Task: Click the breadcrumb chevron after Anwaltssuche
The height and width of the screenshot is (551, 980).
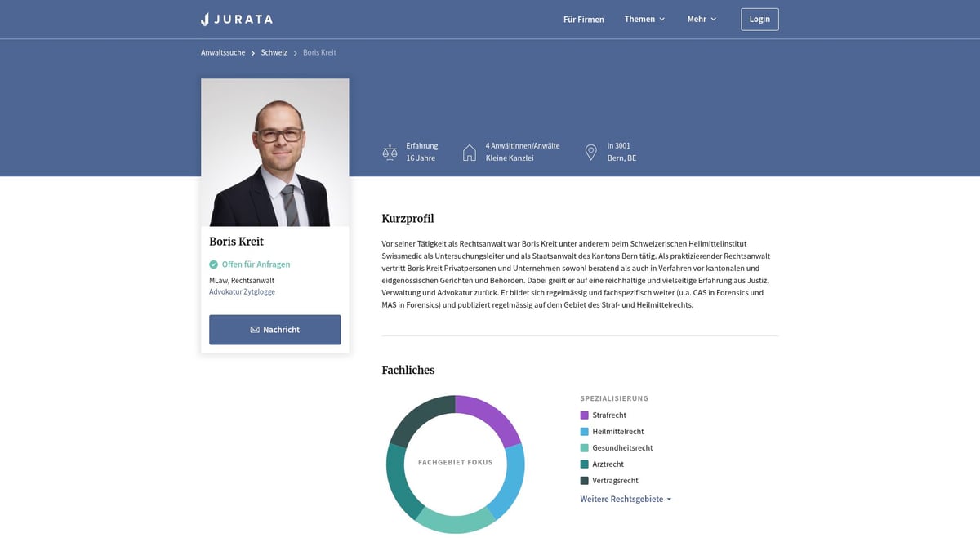Action: tap(253, 53)
